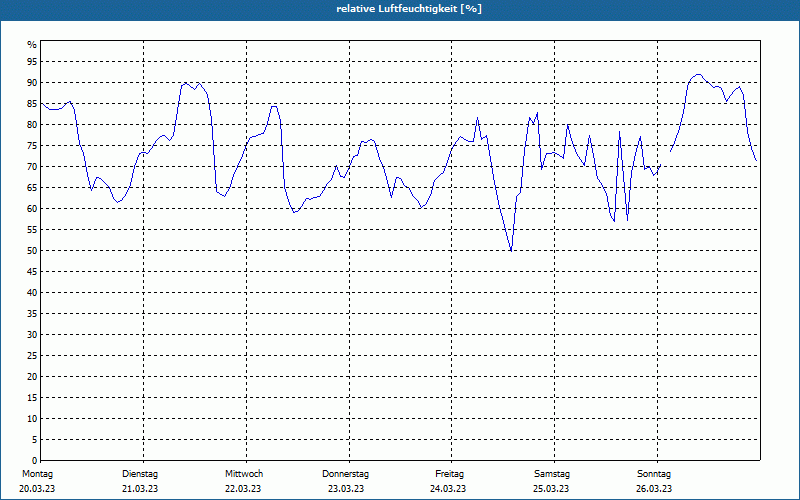Click the humidity minimum at 50% on Friday
The width and height of the screenshot is (800, 500).
tap(511, 251)
